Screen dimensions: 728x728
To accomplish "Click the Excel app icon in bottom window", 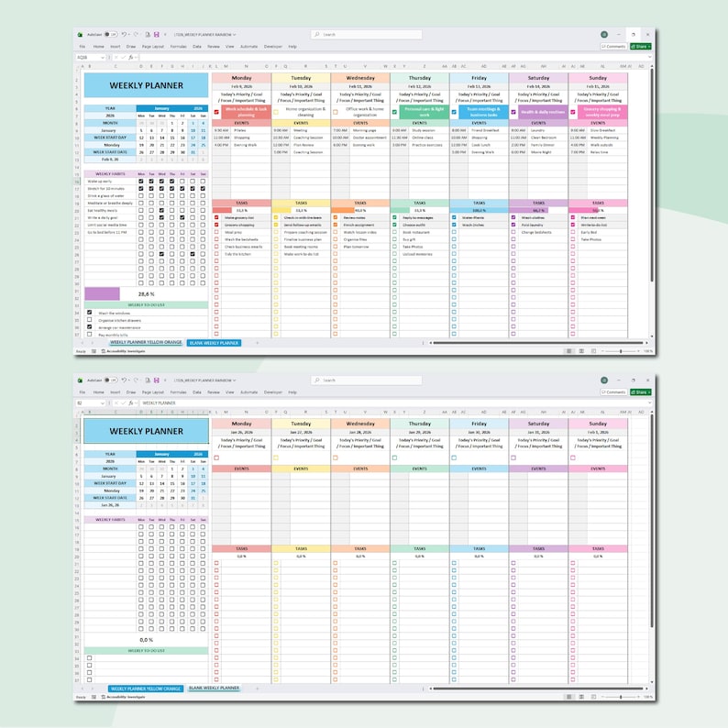I will (x=80, y=380).
